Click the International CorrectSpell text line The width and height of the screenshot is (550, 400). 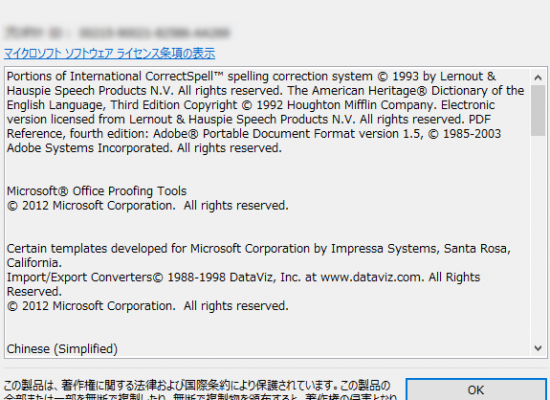tap(251, 76)
